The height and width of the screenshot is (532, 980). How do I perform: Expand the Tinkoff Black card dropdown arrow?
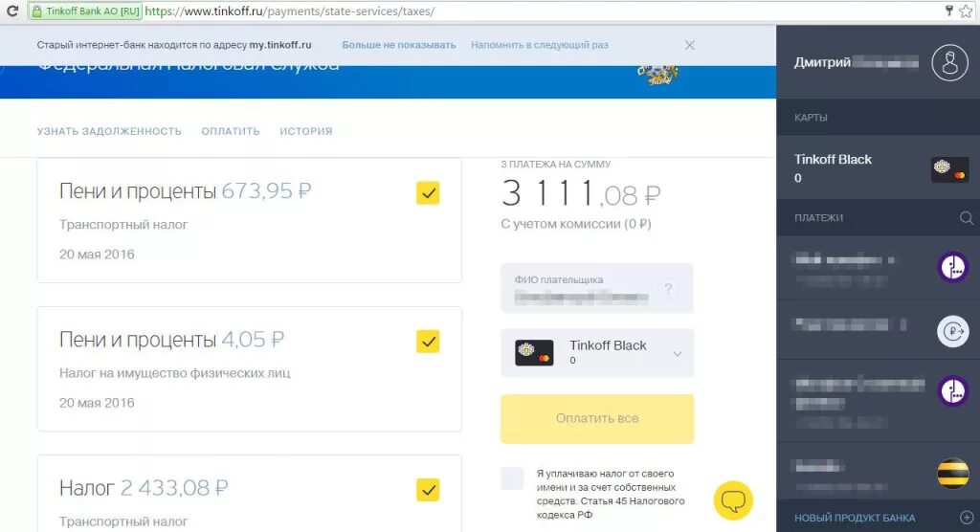click(677, 354)
